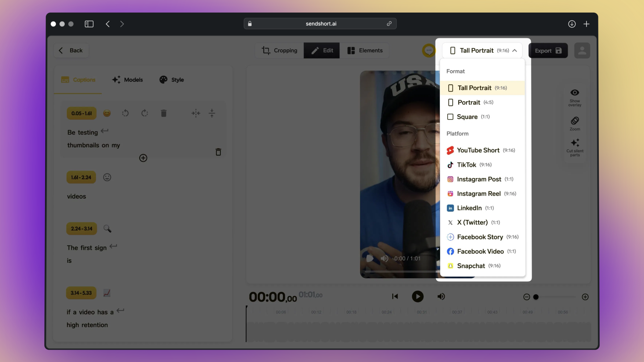Image resolution: width=644 pixels, height=362 pixels.
Task: Choose Facebook Video platform preset
Action: click(482, 251)
